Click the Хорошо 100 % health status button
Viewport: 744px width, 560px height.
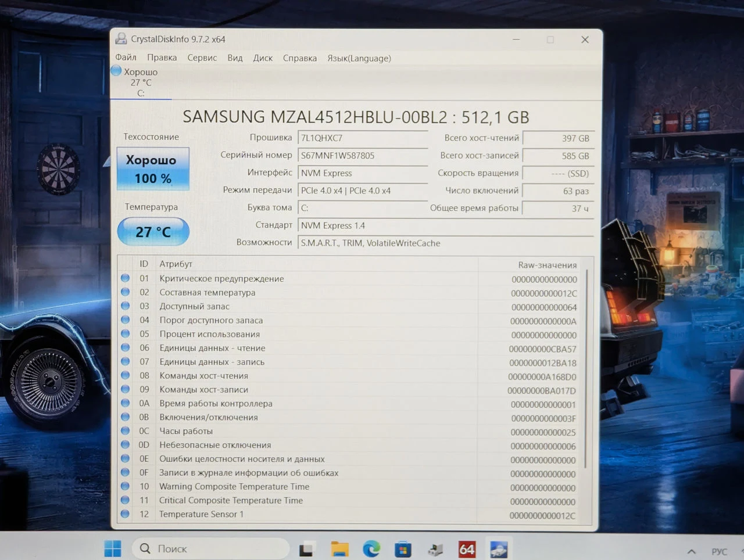pos(153,169)
